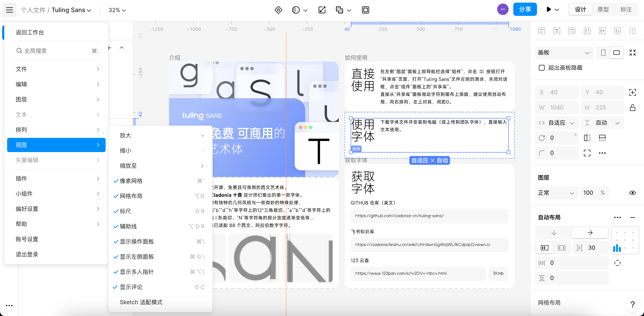Click the fit-to-content shrink icon
The width and height of the screenshot is (644, 316).
[632, 53]
